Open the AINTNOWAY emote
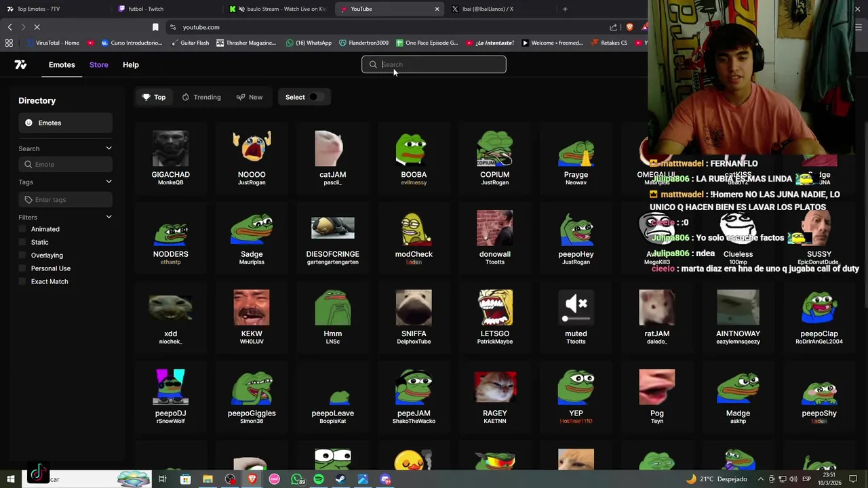 pyautogui.click(x=738, y=317)
